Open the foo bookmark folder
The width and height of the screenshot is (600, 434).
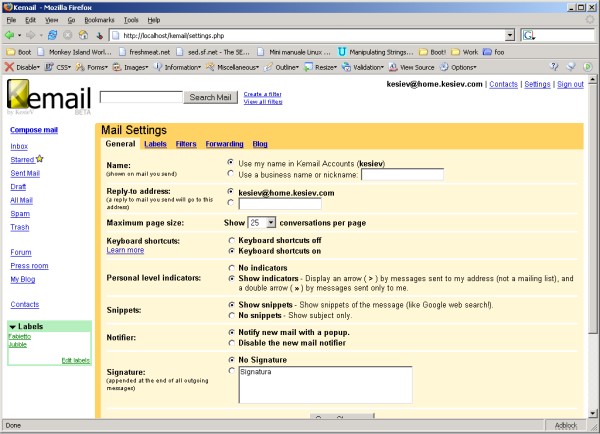pyautogui.click(x=493, y=52)
